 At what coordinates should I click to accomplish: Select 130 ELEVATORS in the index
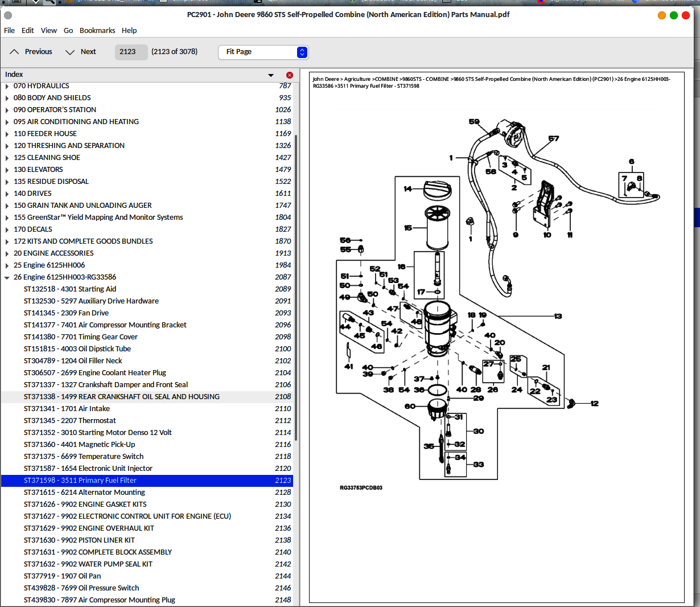click(147, 170)
